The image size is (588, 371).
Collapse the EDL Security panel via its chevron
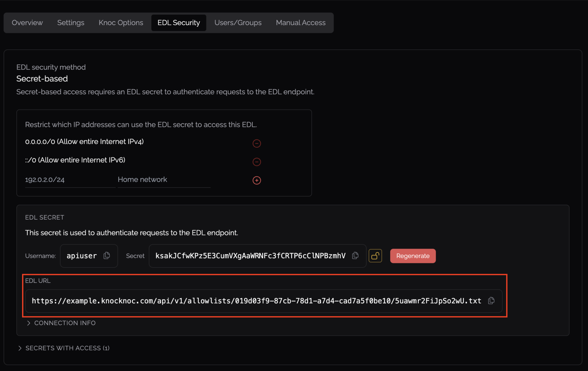(x=28, y=323)
